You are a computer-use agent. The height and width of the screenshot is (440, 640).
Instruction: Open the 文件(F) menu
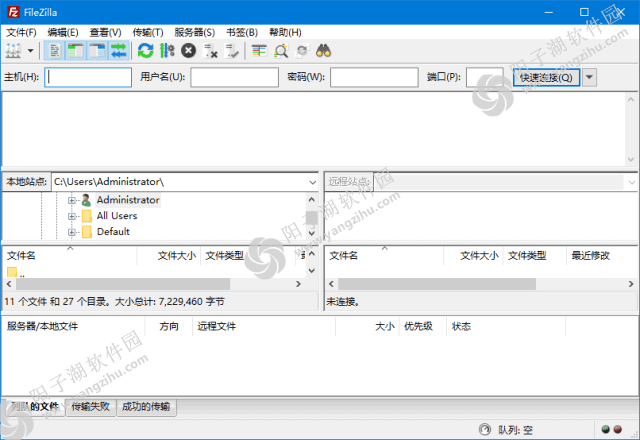tap(21, 32)
